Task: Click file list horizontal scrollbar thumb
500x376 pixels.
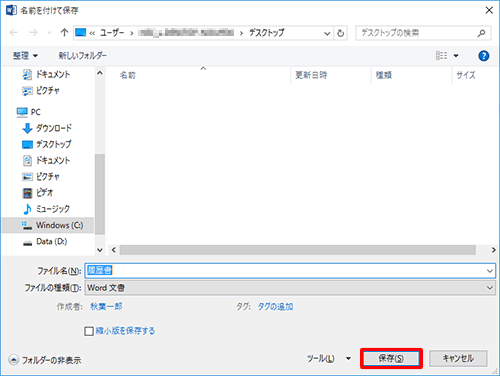Action: coord(297,250)
